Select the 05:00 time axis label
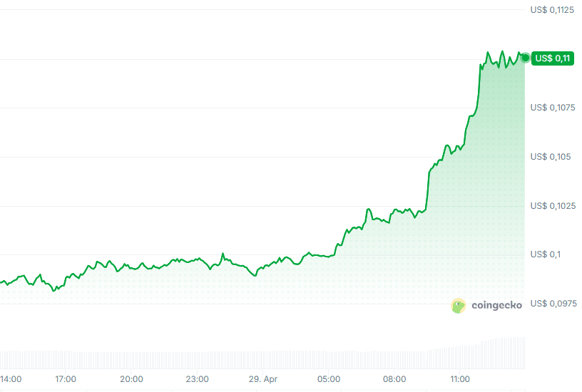Image resolution: width=582 pixels, height=392 pixels. pyautogui.click(x=328, y=379)
